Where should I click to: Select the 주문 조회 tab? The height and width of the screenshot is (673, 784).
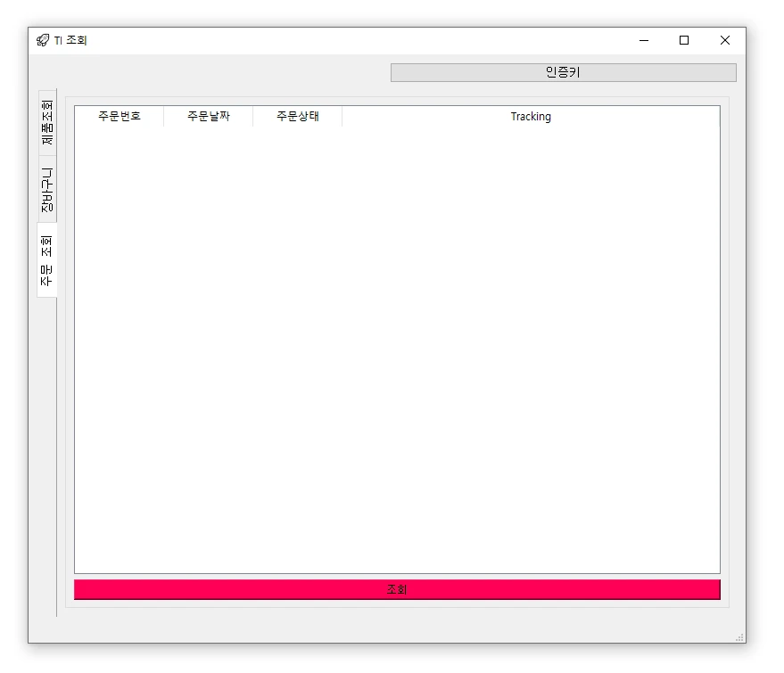click(x=47, y=259)
